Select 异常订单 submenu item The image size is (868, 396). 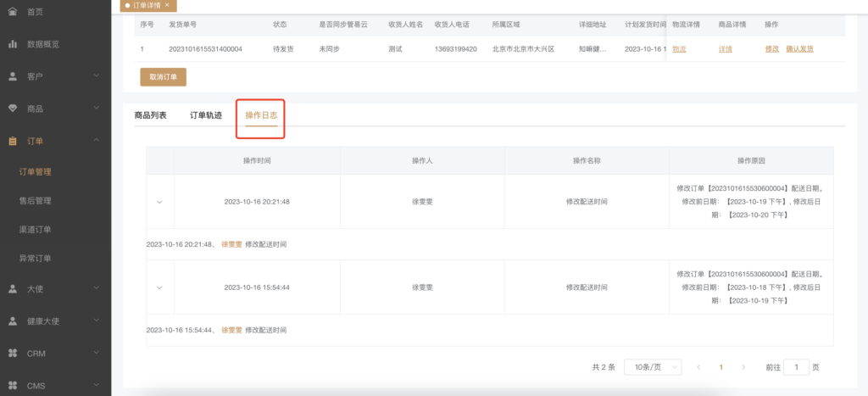coord(35,259)
